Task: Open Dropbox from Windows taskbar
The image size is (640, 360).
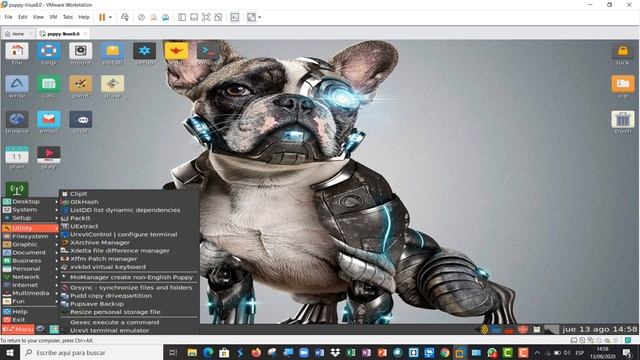Action: pyautogui.click(x=335, y=352)
